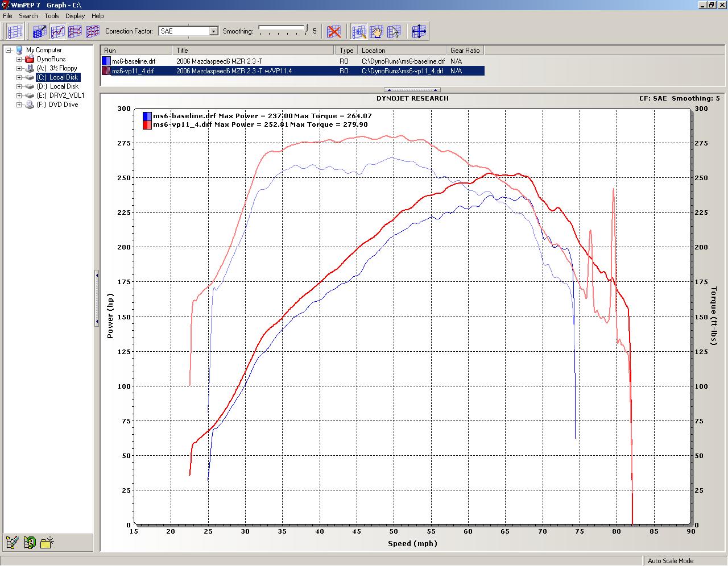Click the refresh folder tree icon
The width and height of the screenshot is (728, 566).
coord(30,542)
